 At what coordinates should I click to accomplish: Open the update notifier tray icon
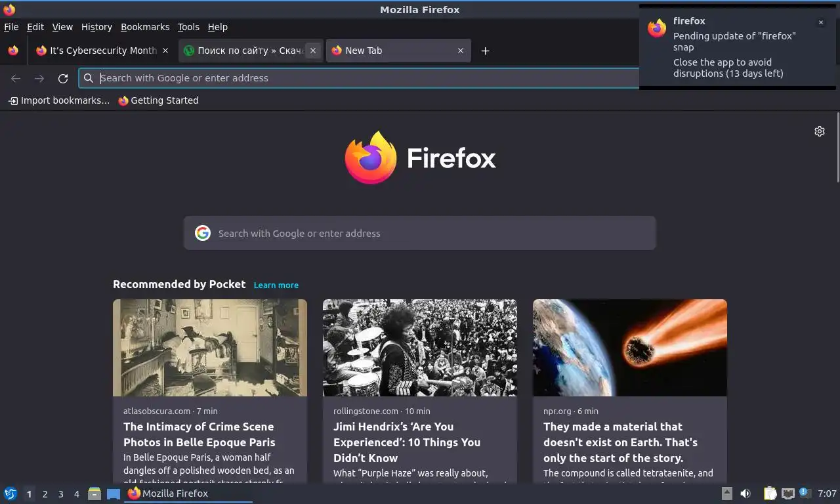click(x=805, y=493)
